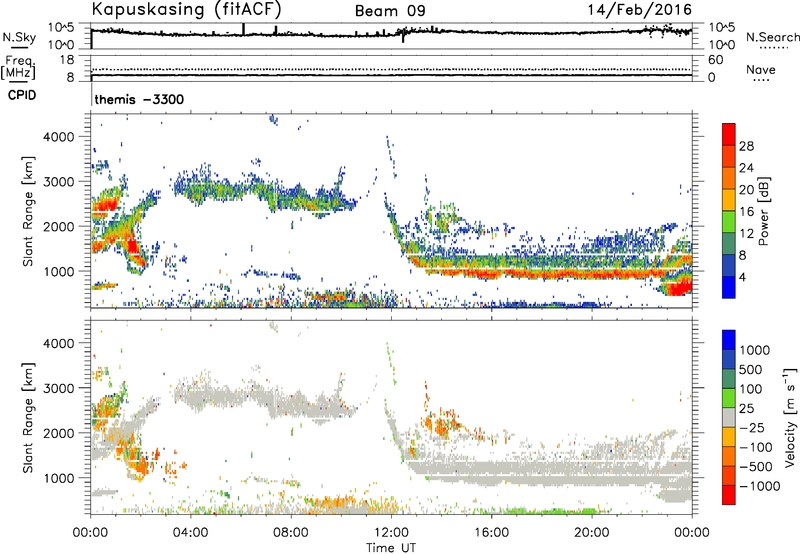This screenshot has height=554, width=800.
Task: Click the red segment of the power colorbar
Action: click(729, 134)
